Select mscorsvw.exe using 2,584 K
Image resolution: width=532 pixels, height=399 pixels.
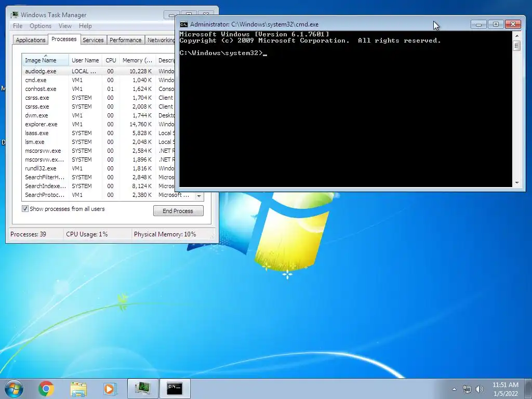click(x=98, y=151)
